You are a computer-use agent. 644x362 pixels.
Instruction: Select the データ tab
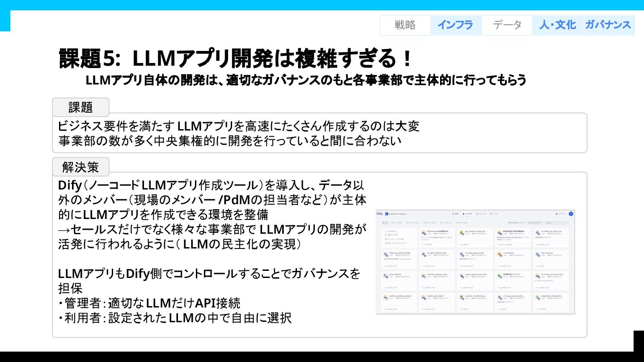(x=507, y=25)
